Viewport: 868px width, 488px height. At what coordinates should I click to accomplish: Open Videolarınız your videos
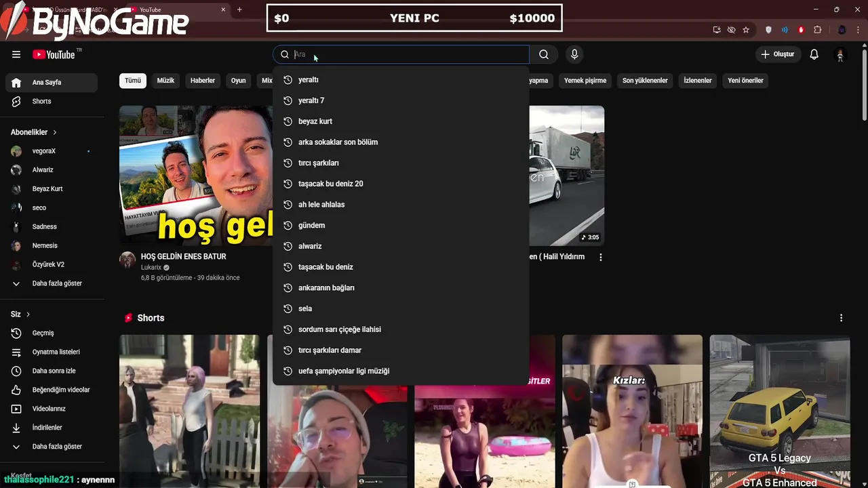click(x=52, y=409)
